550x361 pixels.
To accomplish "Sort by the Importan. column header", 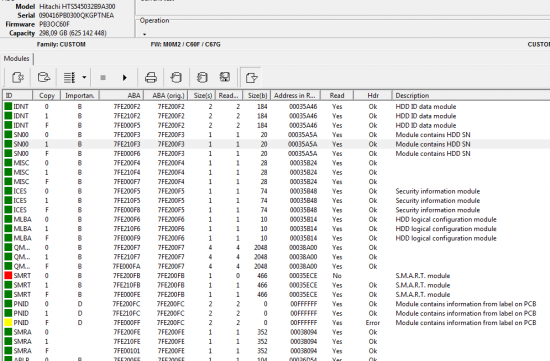I will (x=80, y=95).
